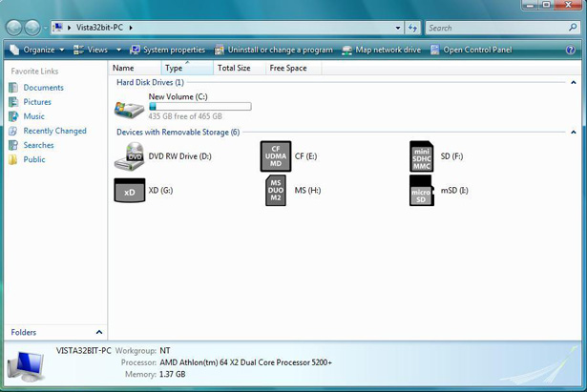Click the Map network drive label

388,50
